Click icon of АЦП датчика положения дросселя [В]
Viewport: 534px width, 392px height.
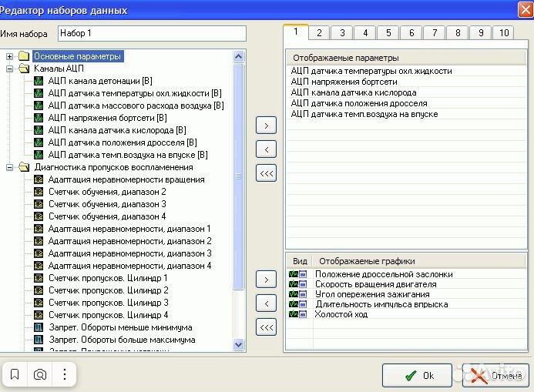click(39, 142)
